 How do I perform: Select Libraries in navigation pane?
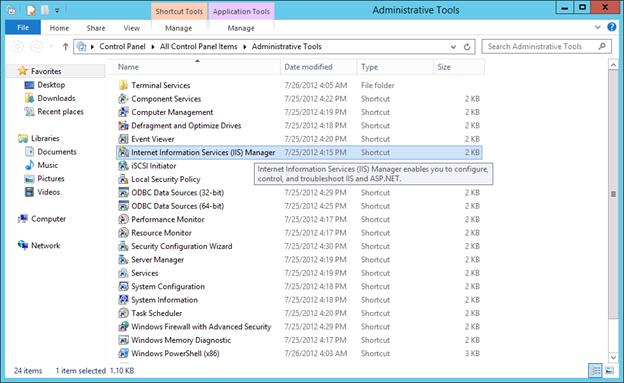coord(45,139)
